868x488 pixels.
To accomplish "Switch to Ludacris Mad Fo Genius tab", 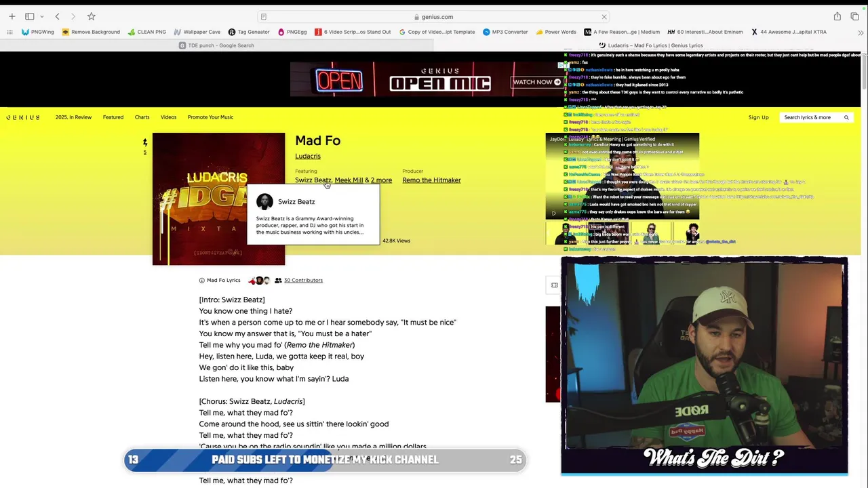I will tap(650, 45).
